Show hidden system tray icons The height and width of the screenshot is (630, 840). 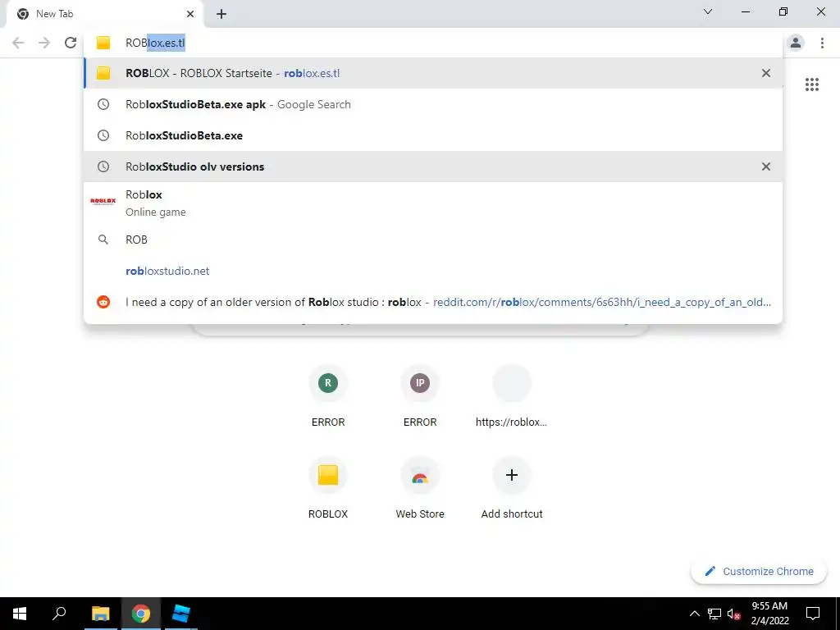694,614
